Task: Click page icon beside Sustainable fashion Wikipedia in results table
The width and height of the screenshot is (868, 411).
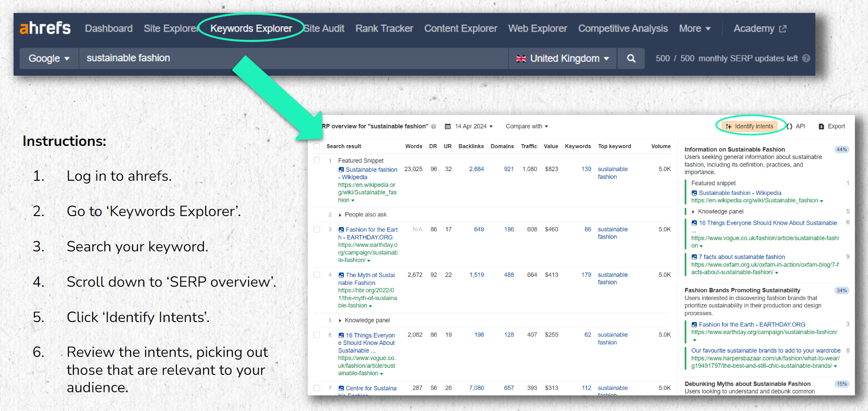Action: (x=341, y=170)
